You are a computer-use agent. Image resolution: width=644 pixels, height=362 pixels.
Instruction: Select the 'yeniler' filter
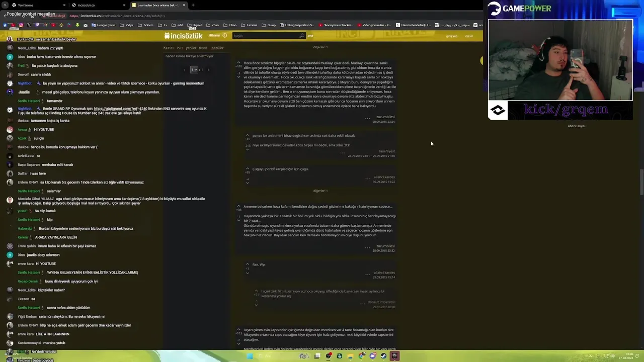191,48
